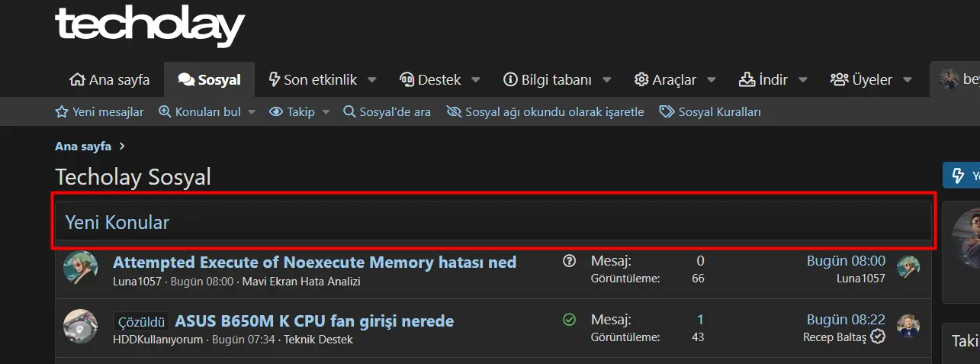Click Sosyal'de ara search link
Image resolution: width=980 pixels, height=364 pixels.
tap(387, 112)
